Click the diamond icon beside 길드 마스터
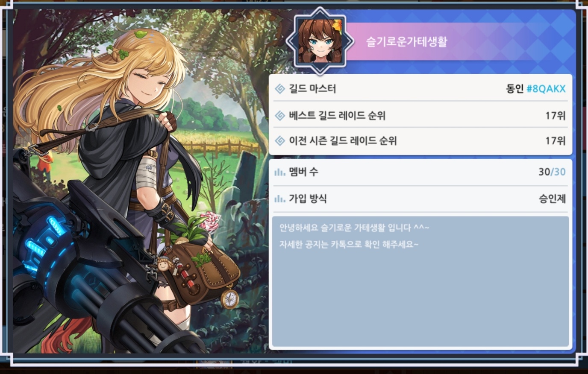The image size is (588, 374). coord(280,89)
